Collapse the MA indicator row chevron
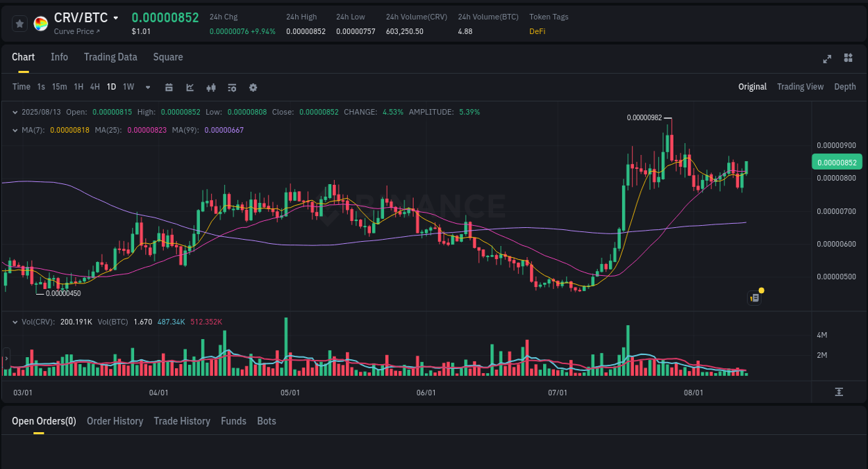The image size is (868, 469). [x=15, y=129]
